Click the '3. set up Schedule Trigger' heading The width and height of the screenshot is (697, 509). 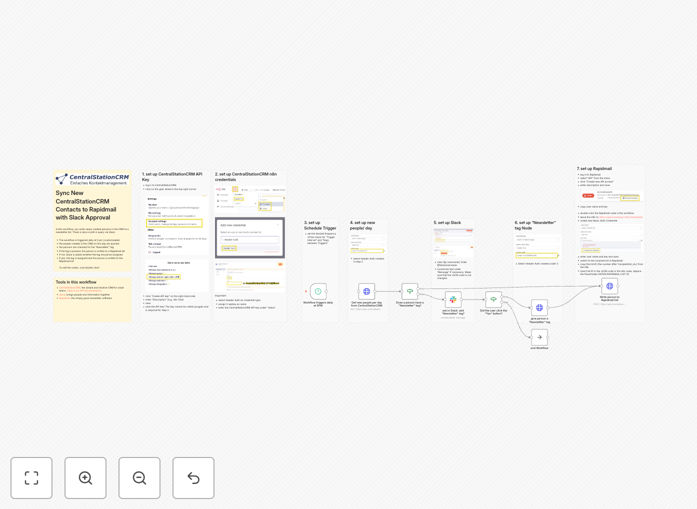(320, 225)
